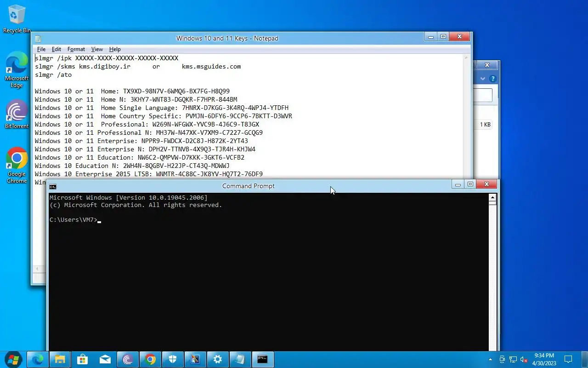Click the 'Microsoft Windows [Version 10.0.19045.2006]' line
The image size is (588, 368).
point(129,198)
